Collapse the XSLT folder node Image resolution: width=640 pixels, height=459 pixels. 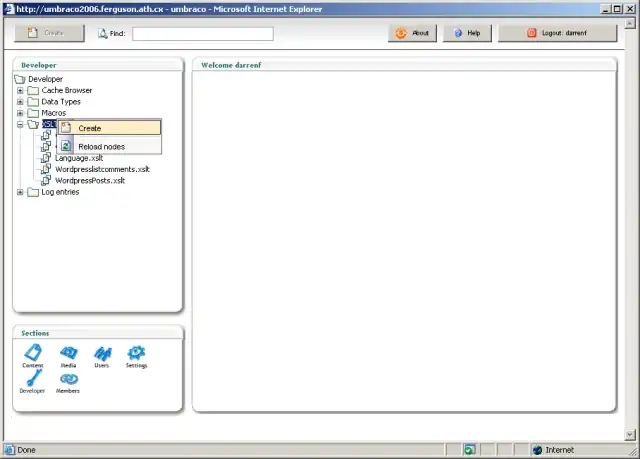tap(20, 125)
